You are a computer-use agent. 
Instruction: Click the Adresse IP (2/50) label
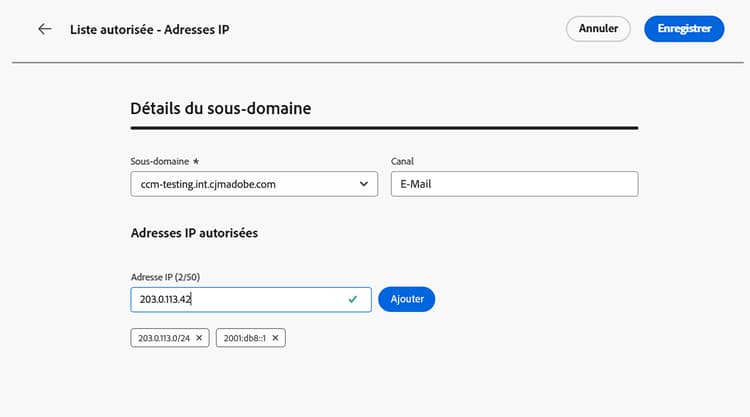point(165,277)
